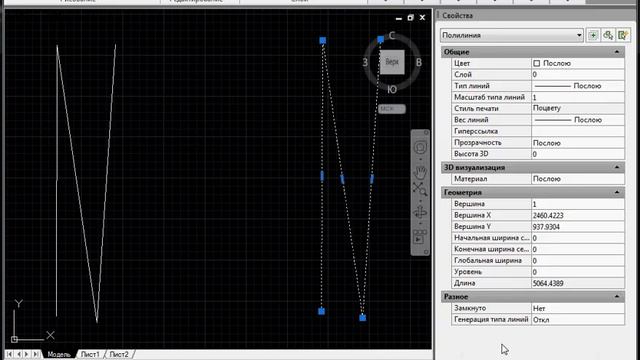Go to last layout tab arrow
The width and height of the screenshot is (640, 360).
click(36, 354)
